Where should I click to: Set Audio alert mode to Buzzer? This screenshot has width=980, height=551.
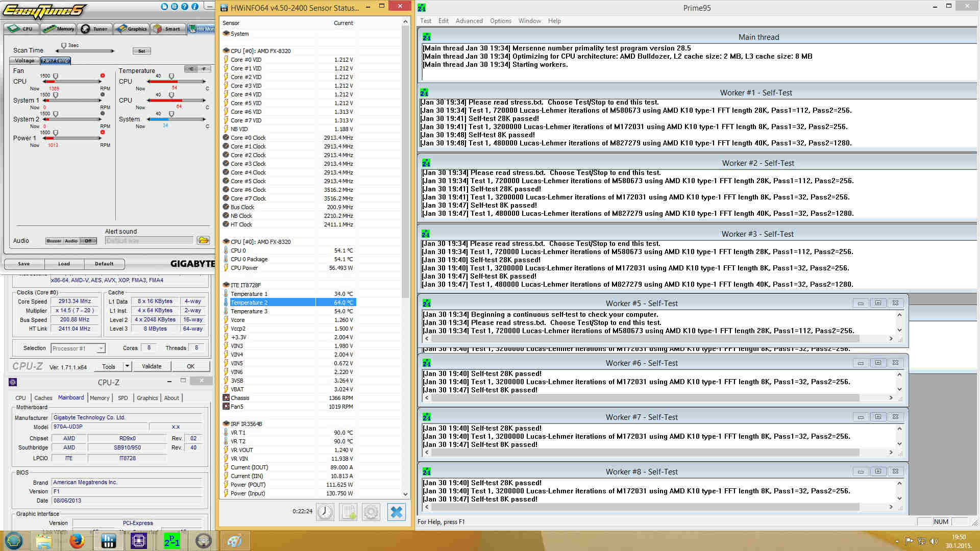pos(54,241)
